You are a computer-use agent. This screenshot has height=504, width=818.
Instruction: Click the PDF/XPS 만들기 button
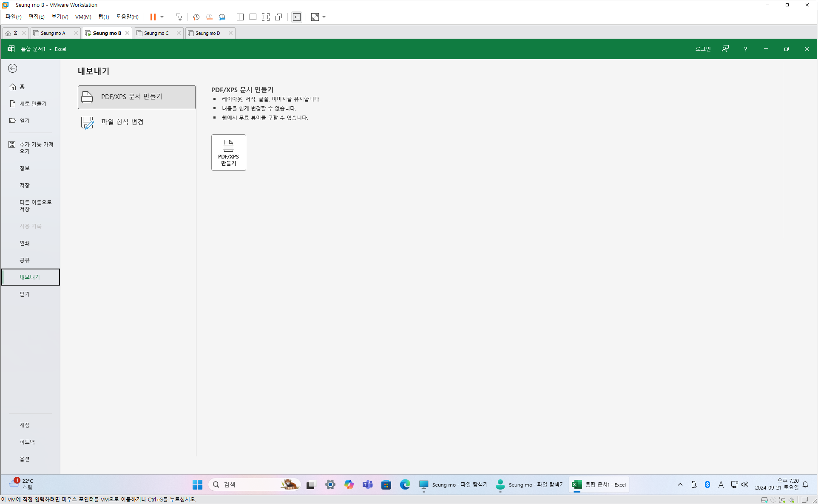pyautogui.click(x=228, y=153)
